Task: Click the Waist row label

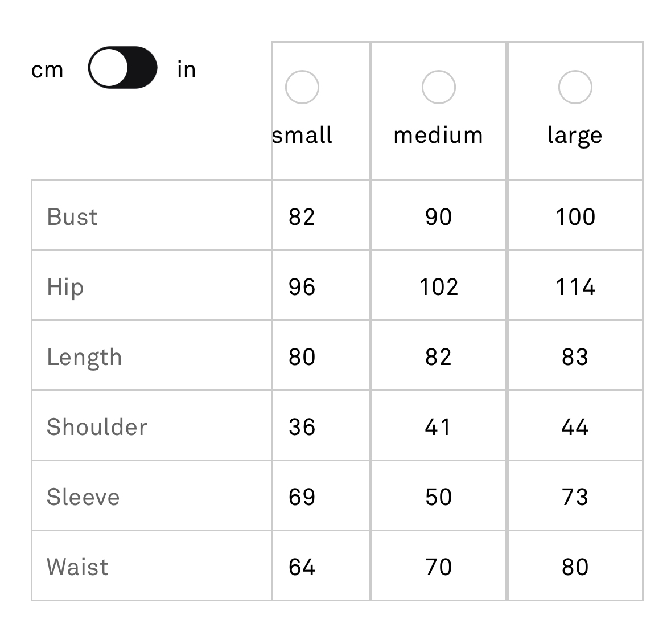Action: click(77, 567)
